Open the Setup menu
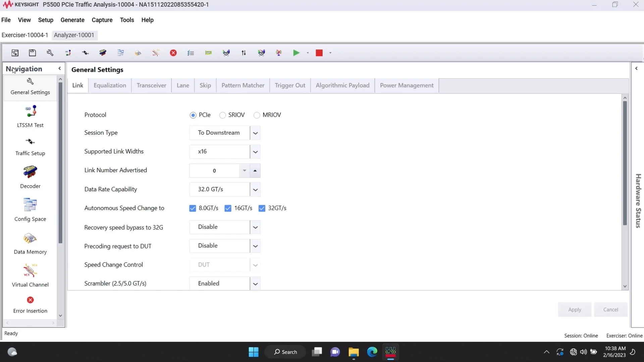This screenshot has width=644, height=362. click(46, 20)
